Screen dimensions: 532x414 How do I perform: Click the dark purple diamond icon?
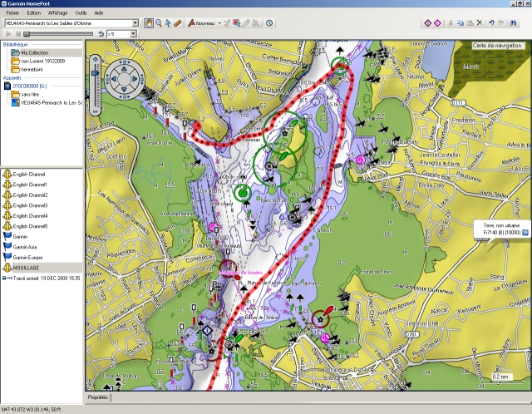[427, 23]
